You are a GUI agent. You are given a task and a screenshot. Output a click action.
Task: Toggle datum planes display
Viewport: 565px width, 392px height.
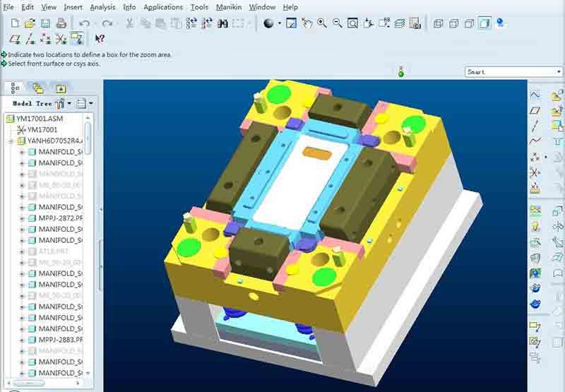[16, 39]
